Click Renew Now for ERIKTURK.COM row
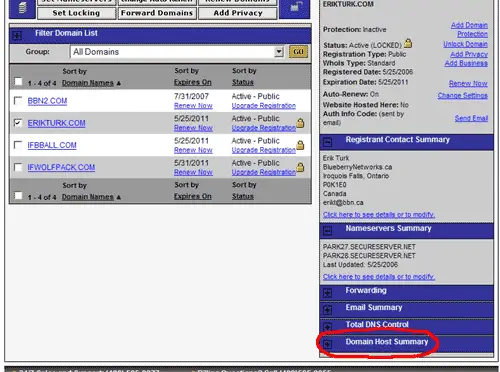 click(193, 128)
